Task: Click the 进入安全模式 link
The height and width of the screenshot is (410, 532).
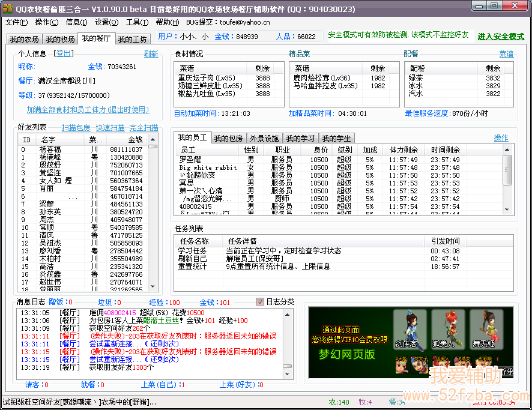Action: (501, 37)
